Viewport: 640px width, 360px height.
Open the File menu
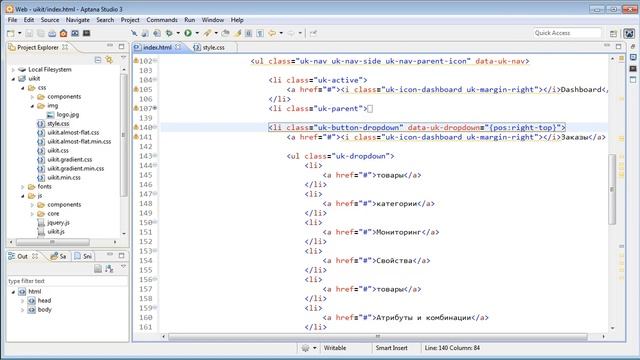[x=12, y=20]
